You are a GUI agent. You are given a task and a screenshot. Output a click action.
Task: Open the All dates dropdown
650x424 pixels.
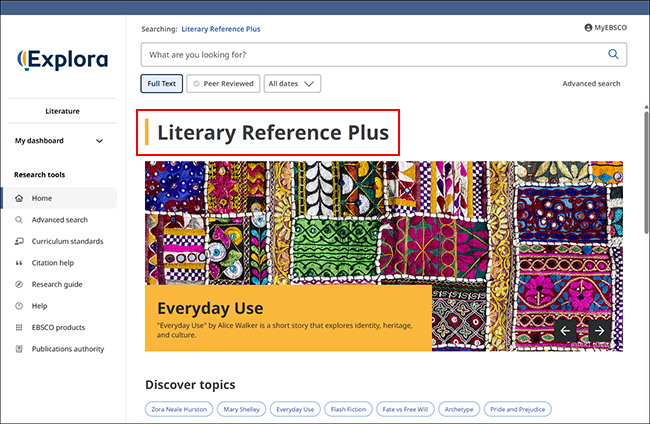point(292,84)
